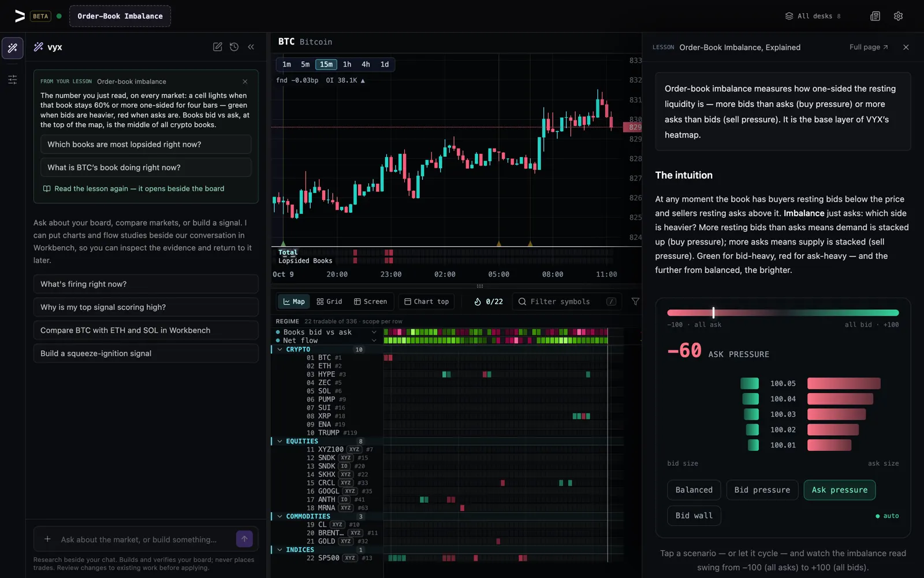
Task: Click 'Read the lesson again' link
Action: 134,189
